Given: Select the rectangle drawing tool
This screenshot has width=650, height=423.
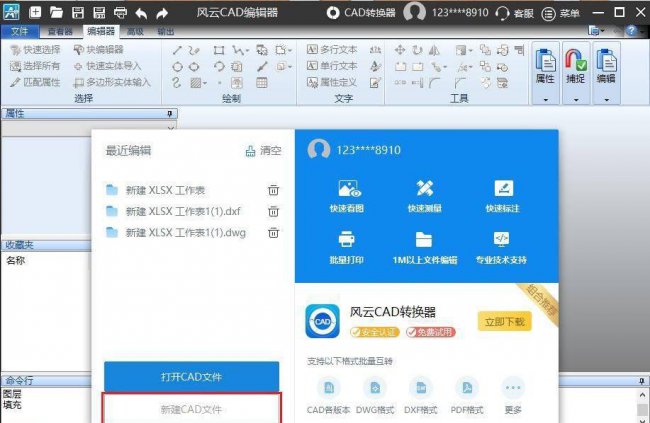Looking at the screenshot, I should coord(219,50).
